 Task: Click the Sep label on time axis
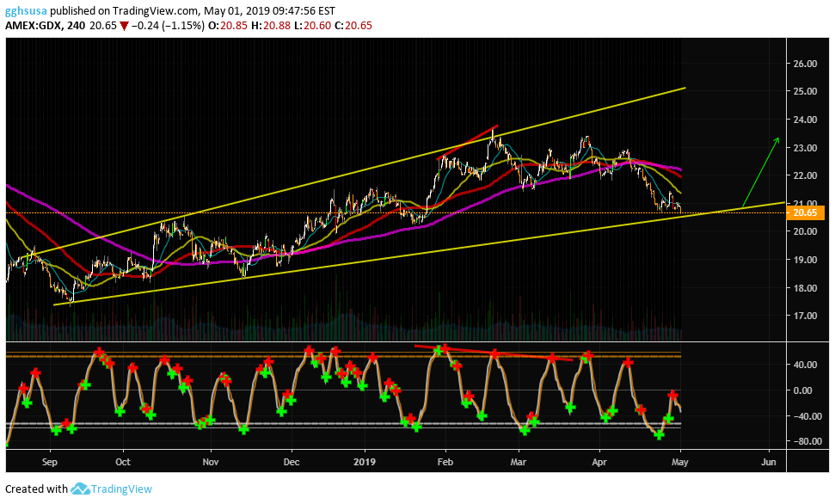coord(50,462)
